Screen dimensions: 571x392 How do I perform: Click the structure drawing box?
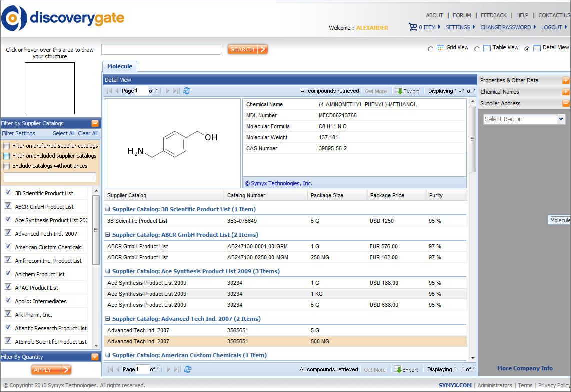50,88
